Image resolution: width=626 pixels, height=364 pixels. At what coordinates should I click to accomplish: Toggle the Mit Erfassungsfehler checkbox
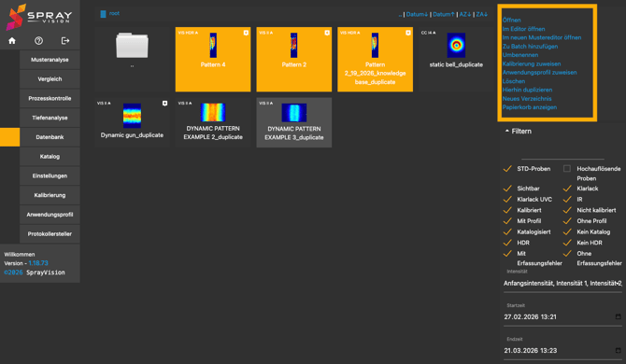pos(507,253)
